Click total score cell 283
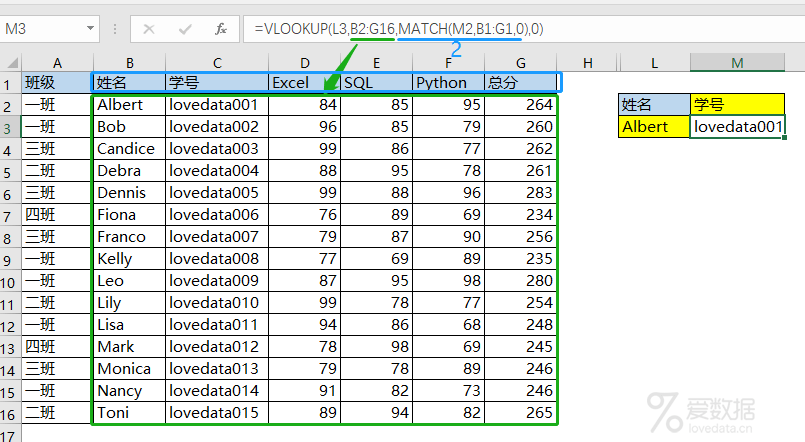805x442 pixels. (x=521, y=193)
